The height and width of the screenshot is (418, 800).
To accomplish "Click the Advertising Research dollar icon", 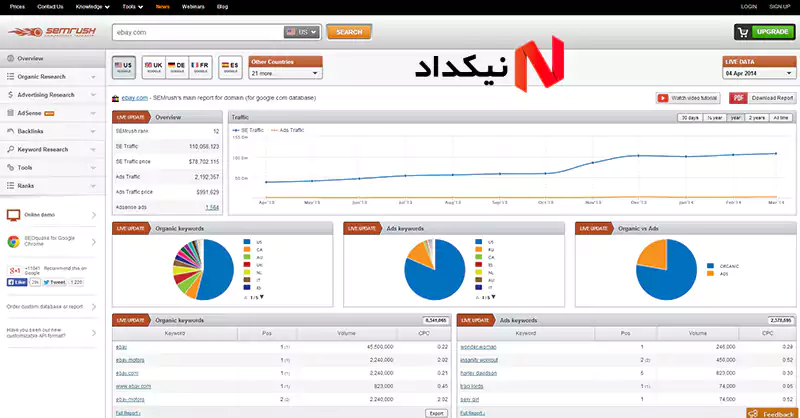I will point(10,95).
